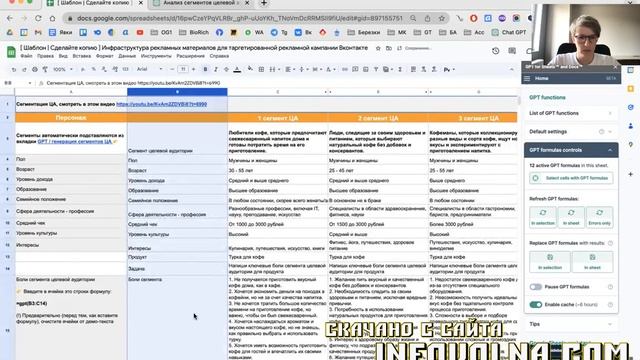640x360 pixels.
Task: Open version history clock icon
Action: click(496, 51)
